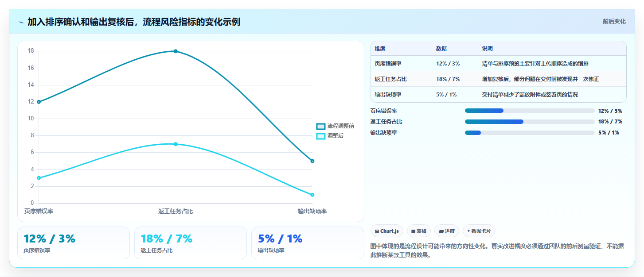Click the 流程调整前 data point at 18
This screenshot has width=644, height=277.
pyautogui.click(x=176, y=51)
